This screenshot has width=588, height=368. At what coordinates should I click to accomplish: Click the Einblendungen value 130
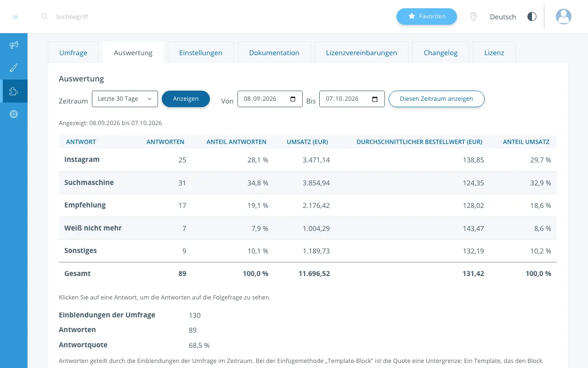point(195,316)
